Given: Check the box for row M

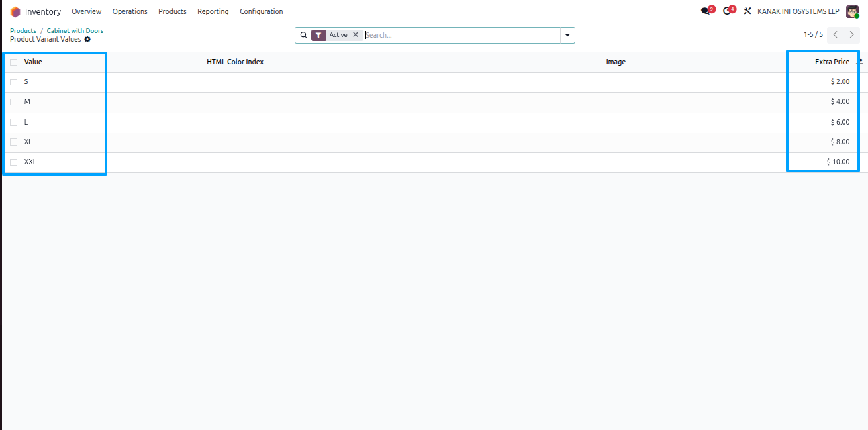Looking at the screenshot, I should click(13, 102).
